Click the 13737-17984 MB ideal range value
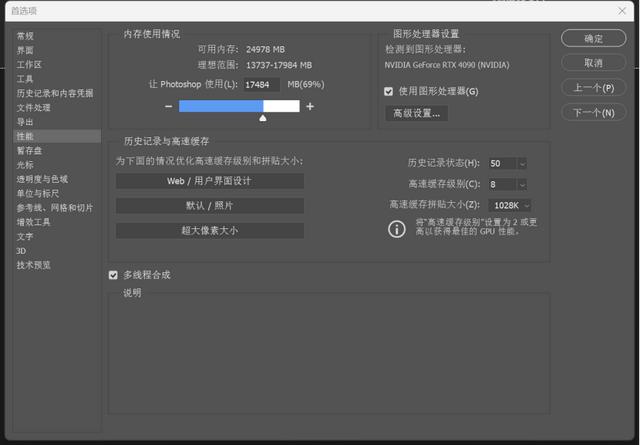The image size is (640, 445). point(279,65)
